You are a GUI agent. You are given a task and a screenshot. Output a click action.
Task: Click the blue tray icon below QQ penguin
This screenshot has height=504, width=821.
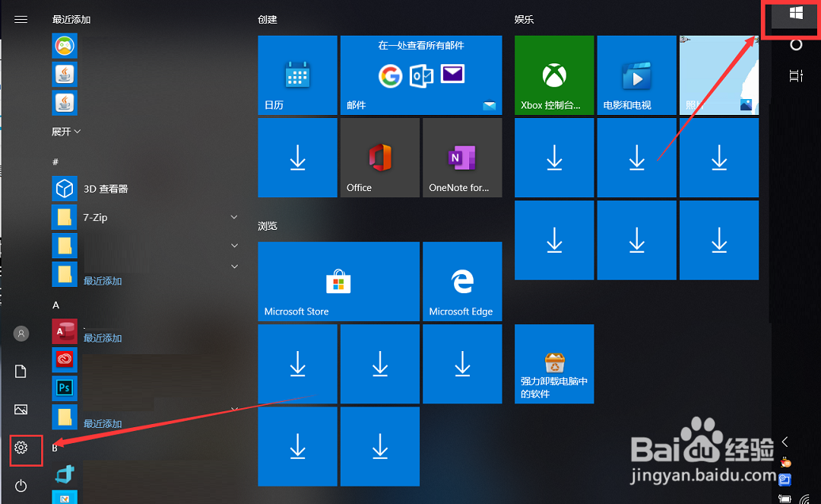[785, 479]
